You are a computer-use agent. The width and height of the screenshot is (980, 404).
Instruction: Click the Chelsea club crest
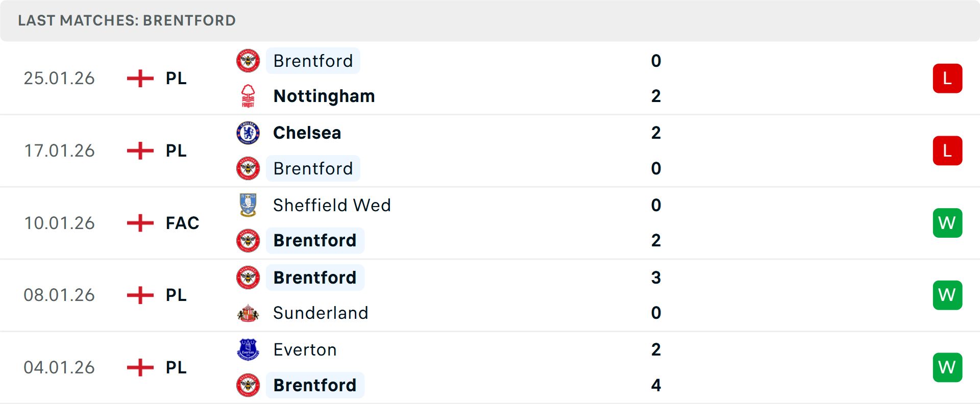(248, 133)
